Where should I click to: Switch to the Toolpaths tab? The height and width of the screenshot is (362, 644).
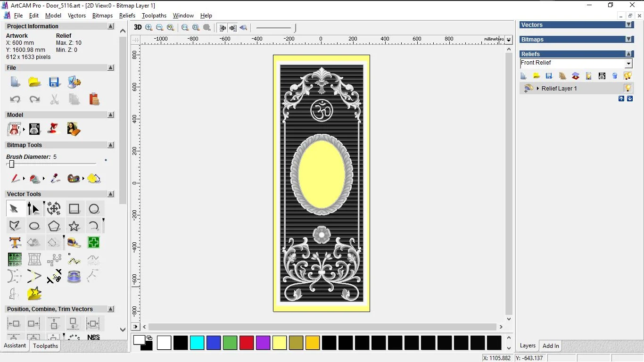pyautogui.click(x=45, y=346)
